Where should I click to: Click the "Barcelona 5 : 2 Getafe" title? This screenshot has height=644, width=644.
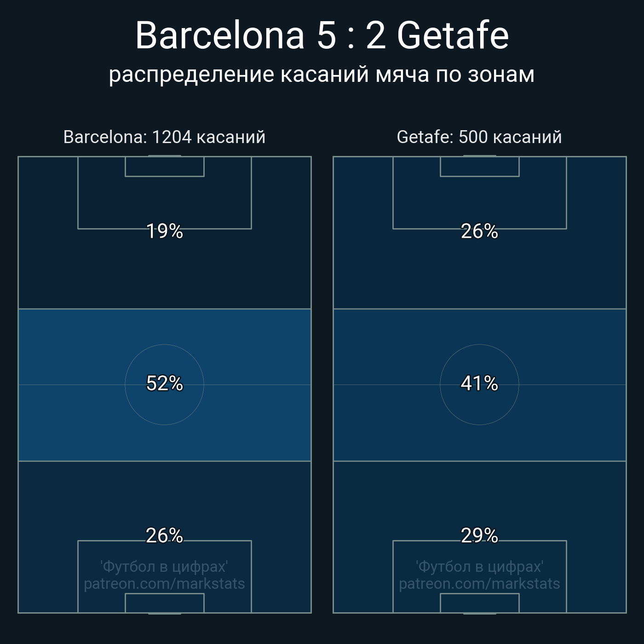(x=322, y=35)
